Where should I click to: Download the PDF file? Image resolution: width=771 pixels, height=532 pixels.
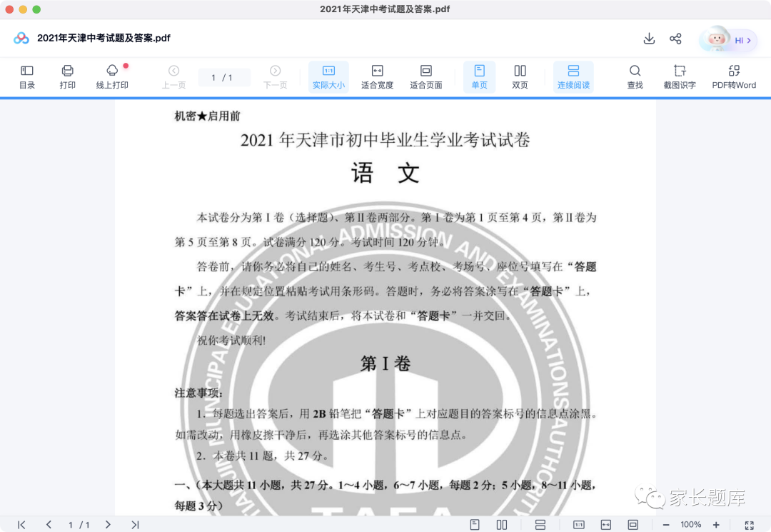click(649, 39)
